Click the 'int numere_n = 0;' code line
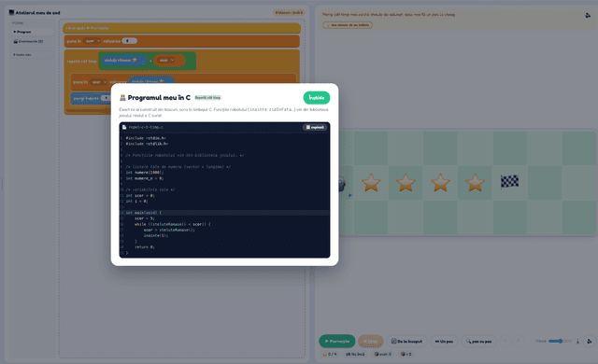This screenshot has height=364, width=598. click(145, 178)
